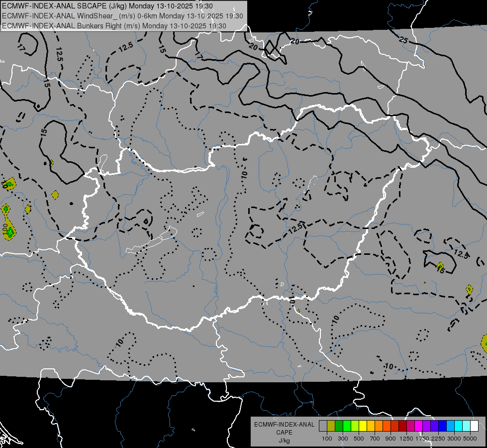Click the legend title ECMWF-INDEX-ANAL
This screenshot has height=448, width=487.
[x=284, y=425]
